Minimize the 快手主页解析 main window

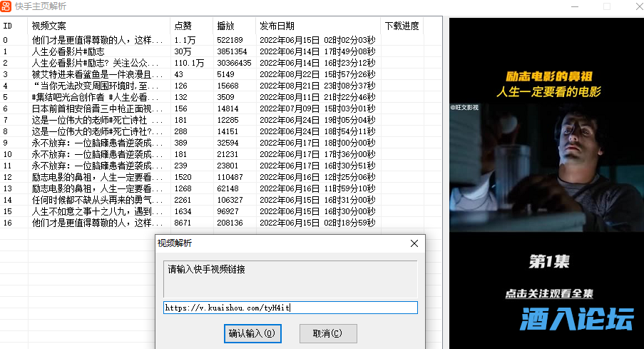pos(574,6)
